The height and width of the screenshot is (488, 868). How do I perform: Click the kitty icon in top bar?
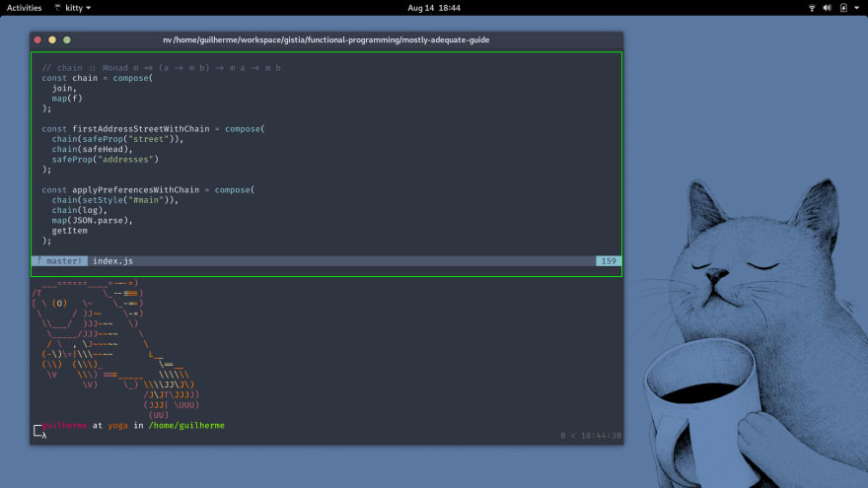coord(57,8)
